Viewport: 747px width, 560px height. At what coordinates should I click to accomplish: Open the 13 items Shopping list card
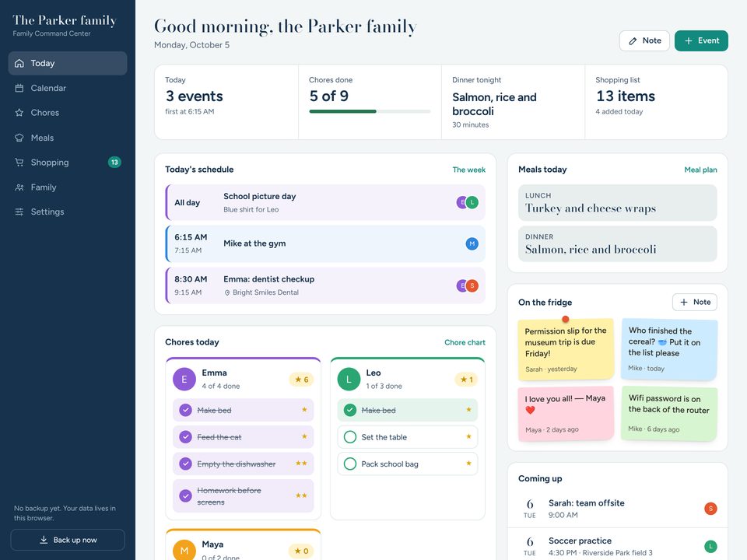point(656,102)
